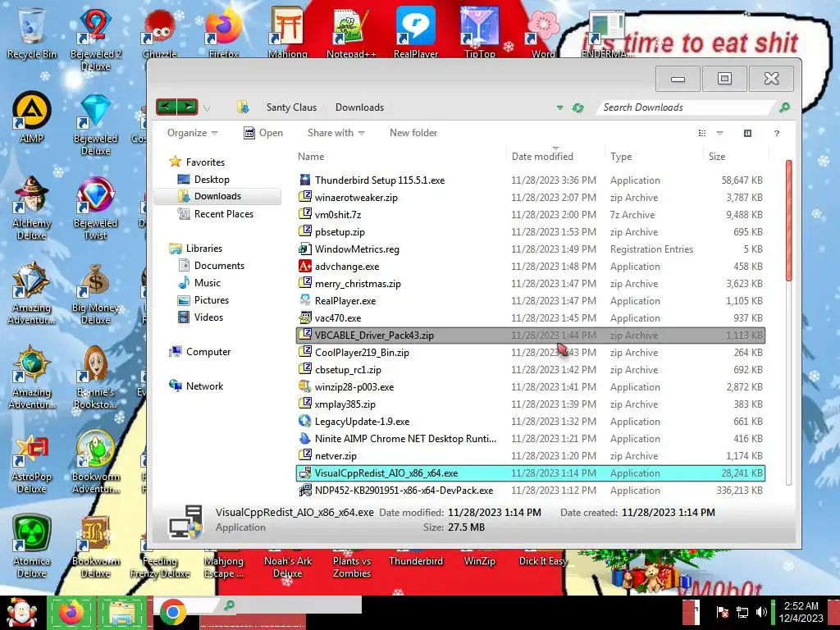Viewport: 840px width, 630px height.
Task: Select Desktop in Favorites
Action: click(212, 180)
